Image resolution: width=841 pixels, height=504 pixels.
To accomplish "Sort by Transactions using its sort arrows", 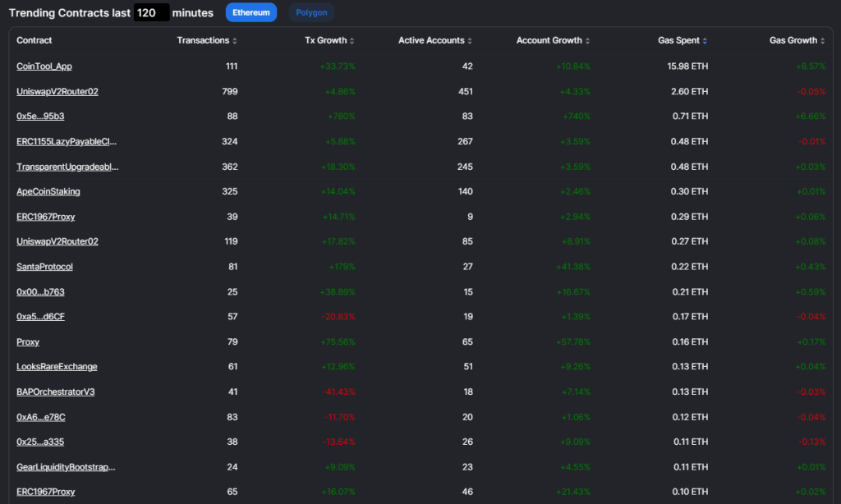I will pyautogui.click(x=234, y=41).
